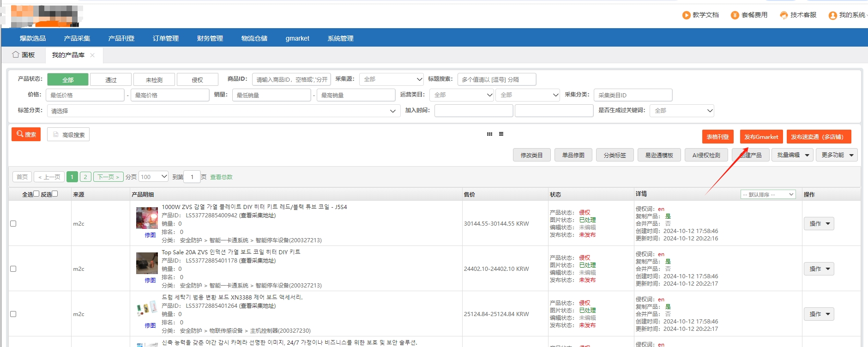Open first 运营类目 dropdown

tap(462, 95)
